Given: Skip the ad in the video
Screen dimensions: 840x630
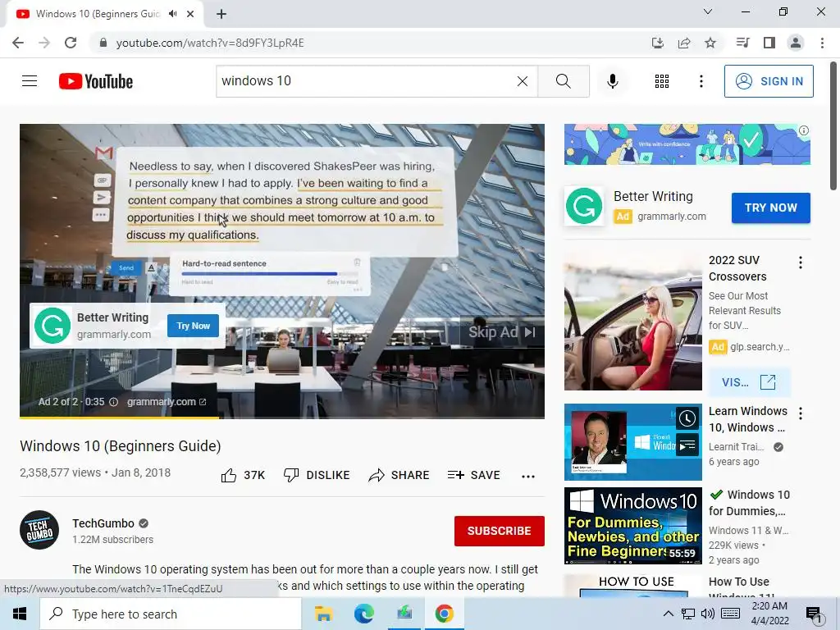Looking at the screenshot, I should tap(502, 332).
